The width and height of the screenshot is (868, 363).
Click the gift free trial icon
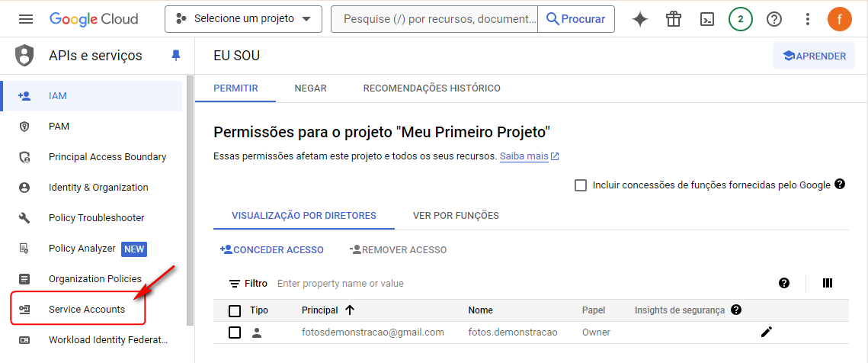(x=673, y=19)
